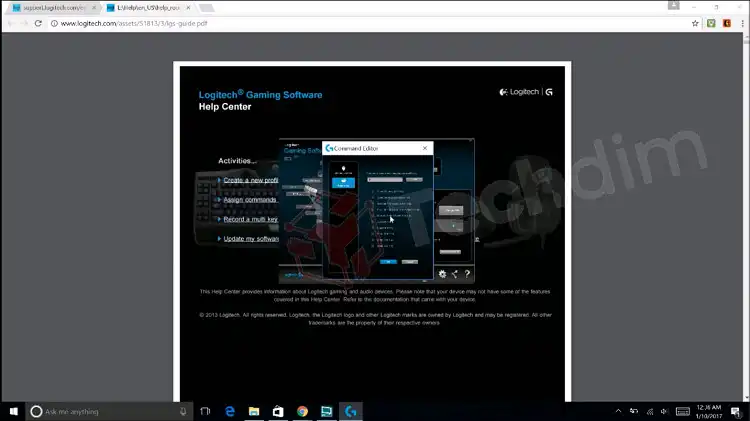
Task: Open a new Chrome tab
Action: click(206, 8)
